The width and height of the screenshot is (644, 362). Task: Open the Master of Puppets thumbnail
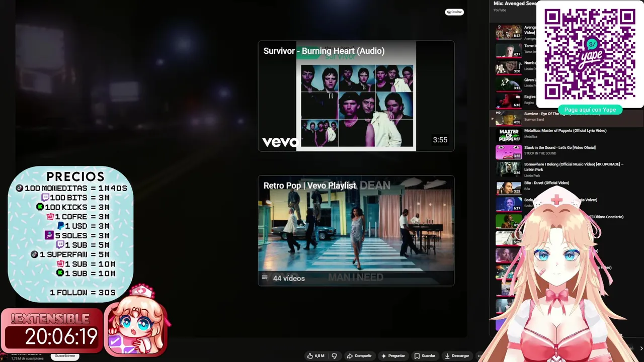pos(509,135)
